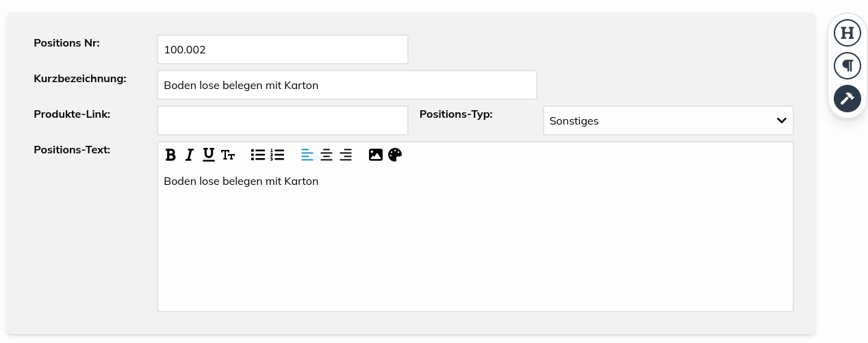Click the 'Positions-Typ:' label
Image resolution: width=868 pixels, height=343 pixels.
[x=456, y=114]
